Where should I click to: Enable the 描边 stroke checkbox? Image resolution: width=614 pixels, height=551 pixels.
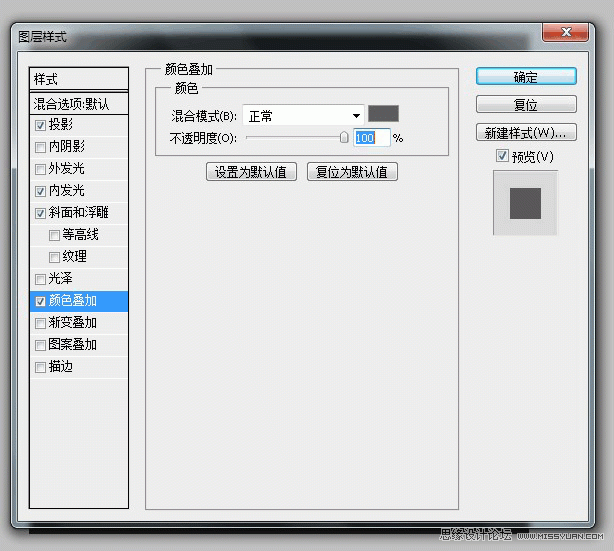tap(40, 367)
